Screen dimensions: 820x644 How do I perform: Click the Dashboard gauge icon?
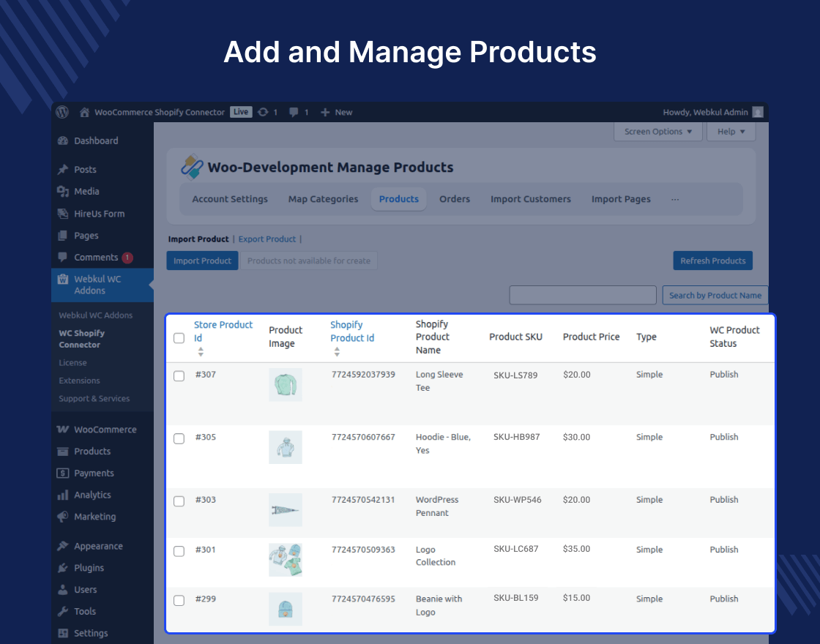(63, 141)
